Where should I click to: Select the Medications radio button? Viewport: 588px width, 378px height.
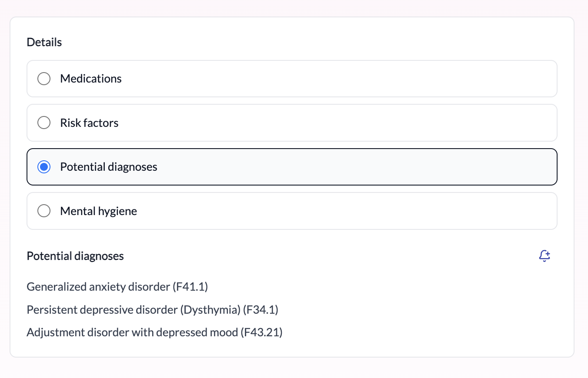(x=43, y=79)
